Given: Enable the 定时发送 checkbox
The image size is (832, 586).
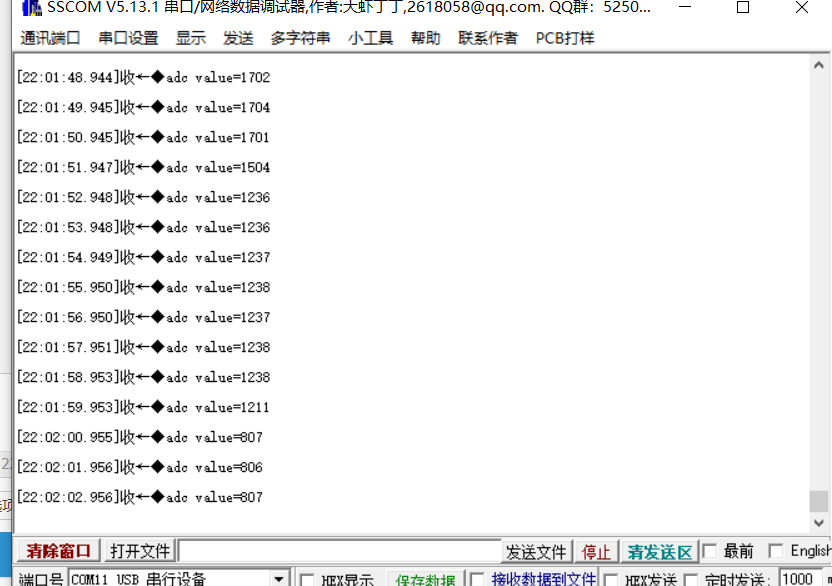Looking at the screenshot, I should click(x=691, y=579).
